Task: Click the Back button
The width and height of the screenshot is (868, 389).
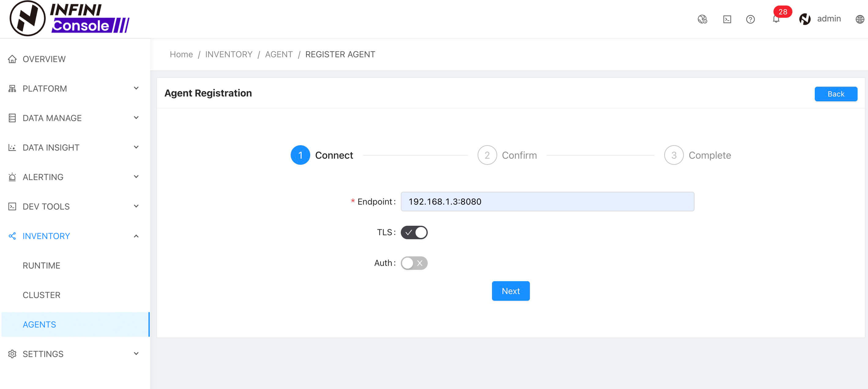Action: 835,94
